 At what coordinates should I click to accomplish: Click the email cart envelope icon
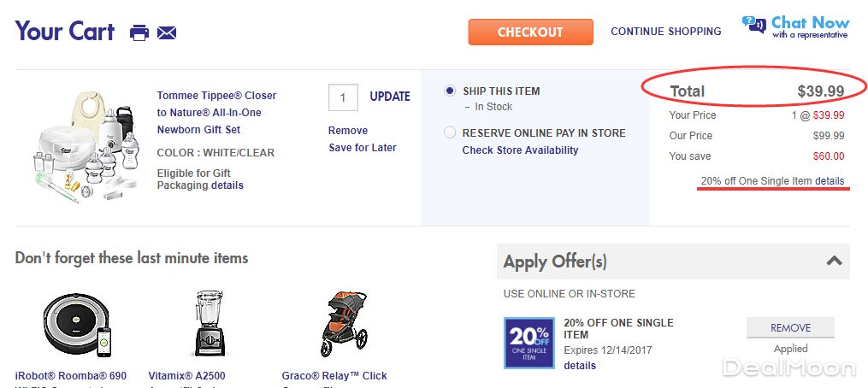click(x=167, y=33)
